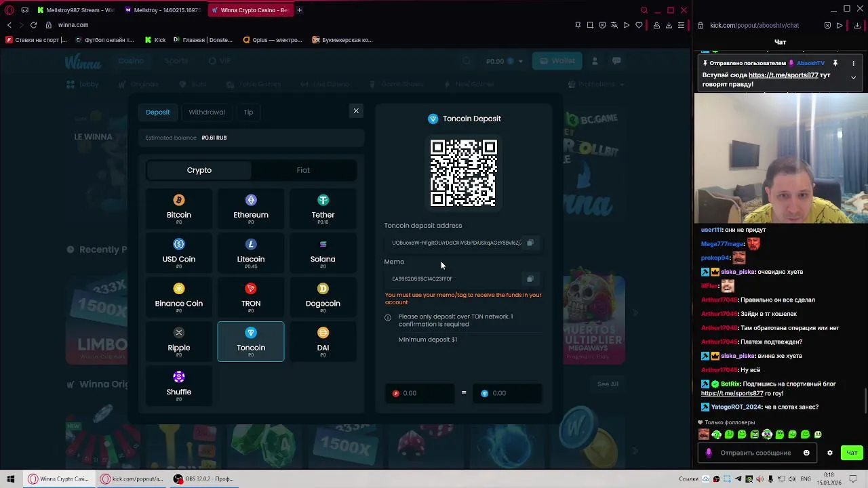The height and width of the screenshot is (488, 868).
Task: Open the browser snapshot tool icon
Action: [590, 25]
